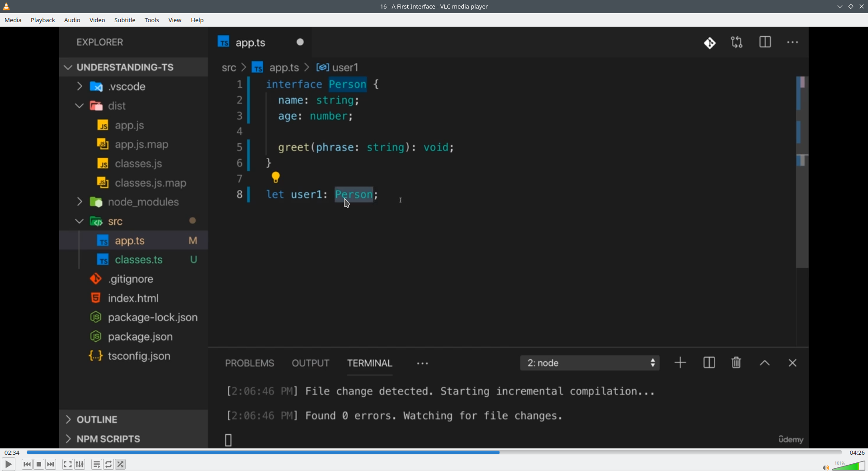This screenshot has width=868, height=471.
Task: Open package-lock.json file
Action: tap(133, 318)
